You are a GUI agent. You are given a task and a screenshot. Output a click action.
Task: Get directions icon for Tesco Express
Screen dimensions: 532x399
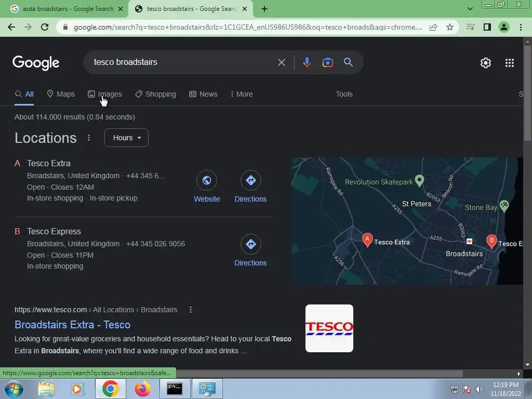[x=251, y=244]
